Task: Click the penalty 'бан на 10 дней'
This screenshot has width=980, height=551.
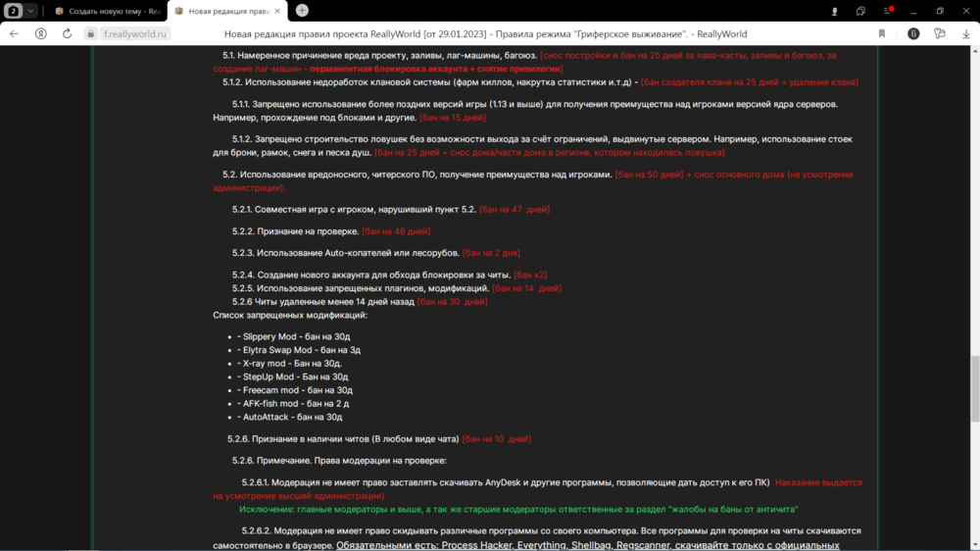Action: tap(497, 439)
